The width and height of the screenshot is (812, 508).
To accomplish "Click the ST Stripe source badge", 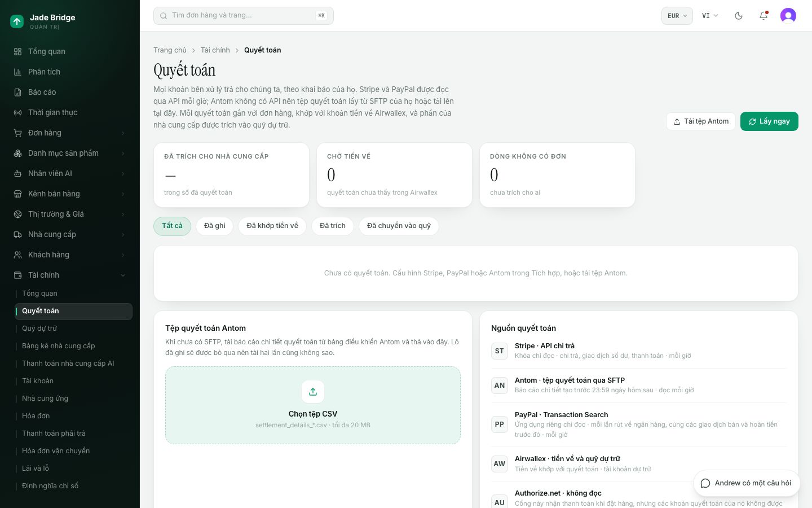I will (x=500, y=351).
